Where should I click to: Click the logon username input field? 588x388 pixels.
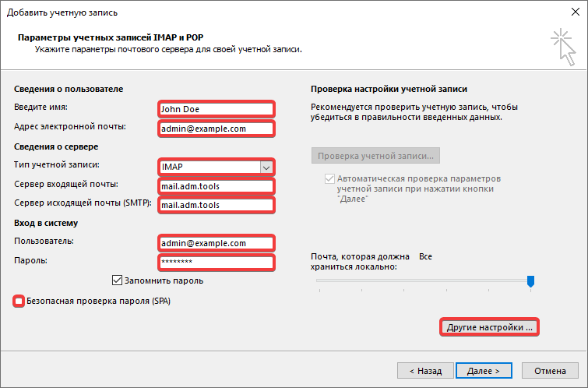pyautogui.click(x=216, y=243)
